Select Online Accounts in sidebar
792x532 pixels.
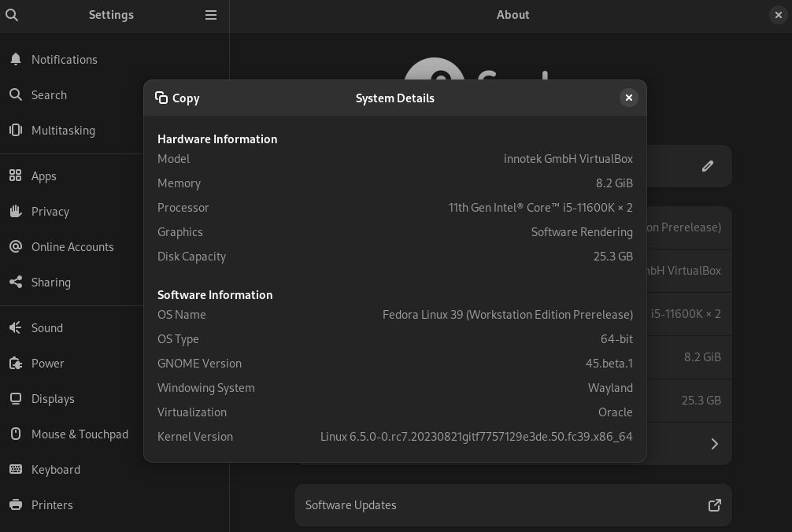pyautogui.click(x=16, y=246)
